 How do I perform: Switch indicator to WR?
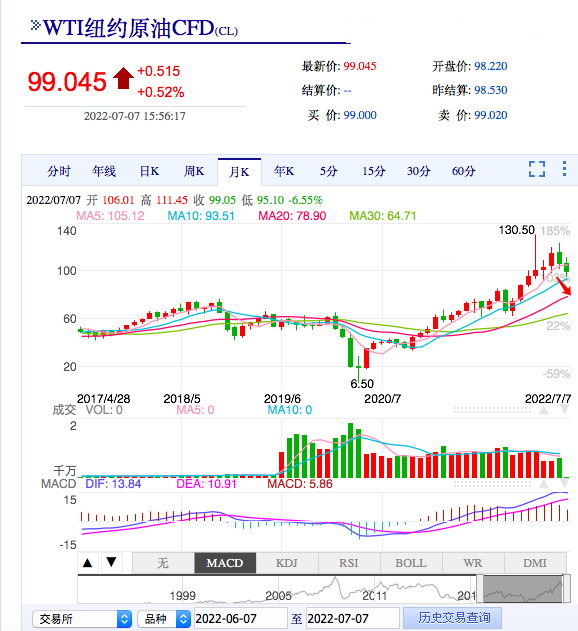[x=473, y=563]
